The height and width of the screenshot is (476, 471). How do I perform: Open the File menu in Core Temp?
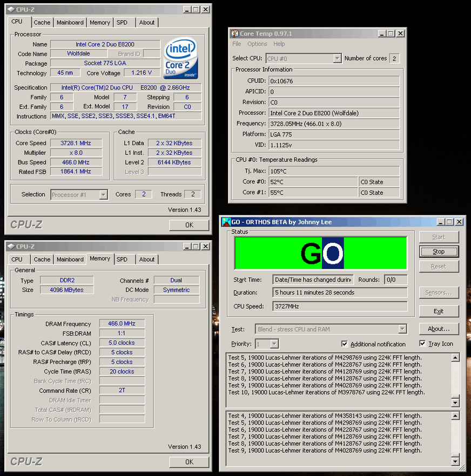[237, 44]
